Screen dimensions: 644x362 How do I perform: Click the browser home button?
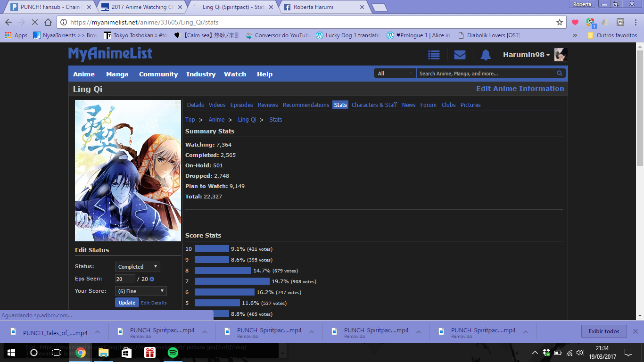(48, 22)
